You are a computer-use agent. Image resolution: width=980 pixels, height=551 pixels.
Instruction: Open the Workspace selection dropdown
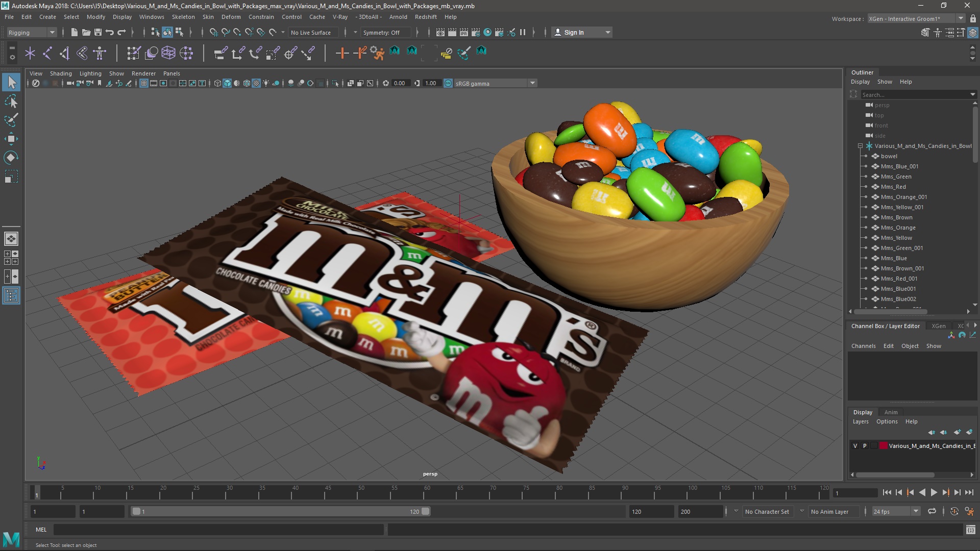tap(916, 19)
